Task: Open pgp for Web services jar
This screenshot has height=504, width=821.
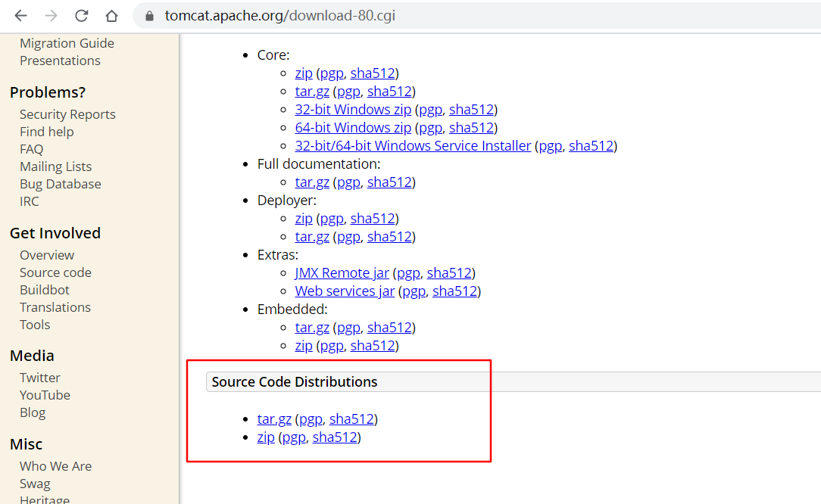Action: tap(414, 291)
